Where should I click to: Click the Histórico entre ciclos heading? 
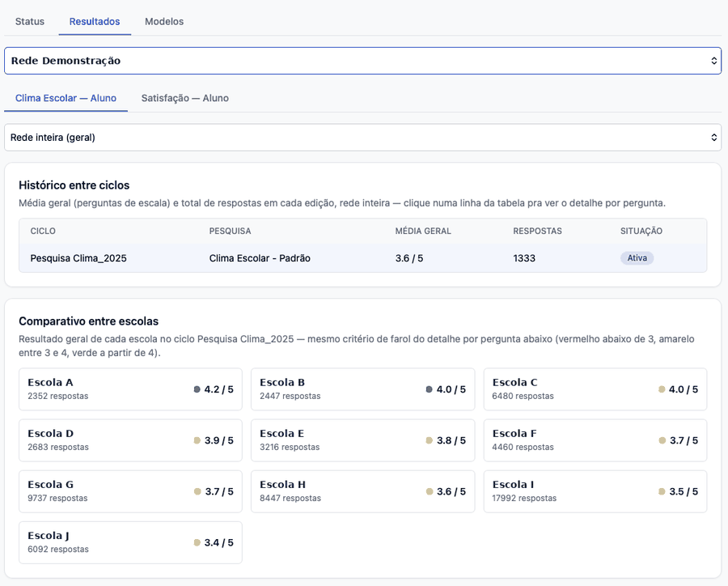[74, 185]
